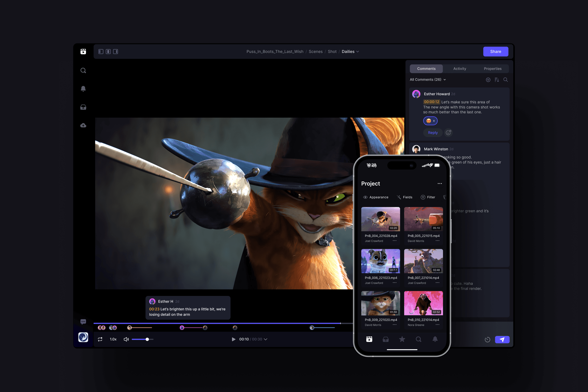The image size is (588, 392).
Task: Add emoji reaction to Esther's comment
Action: click(x=449, y=133)
